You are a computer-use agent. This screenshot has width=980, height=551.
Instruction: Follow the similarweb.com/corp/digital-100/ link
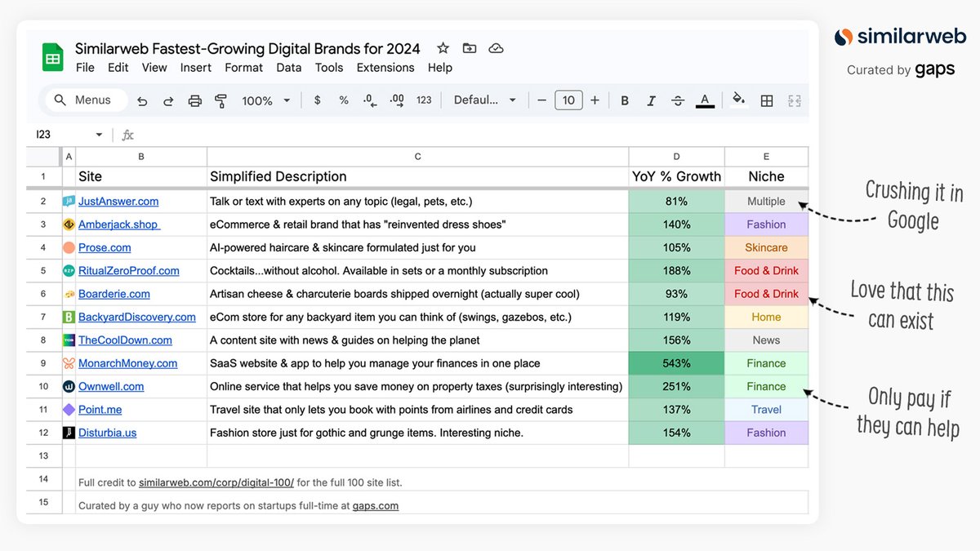[x=216, y=482]
